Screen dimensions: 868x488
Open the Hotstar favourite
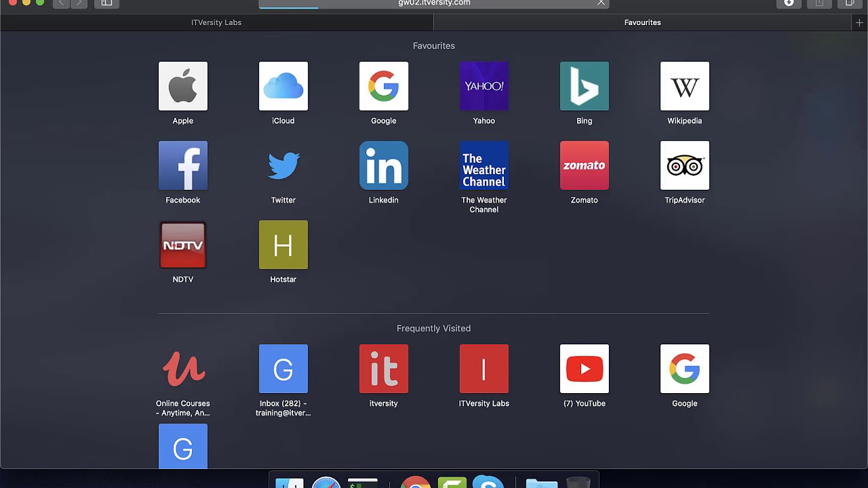tap(283, 245)
